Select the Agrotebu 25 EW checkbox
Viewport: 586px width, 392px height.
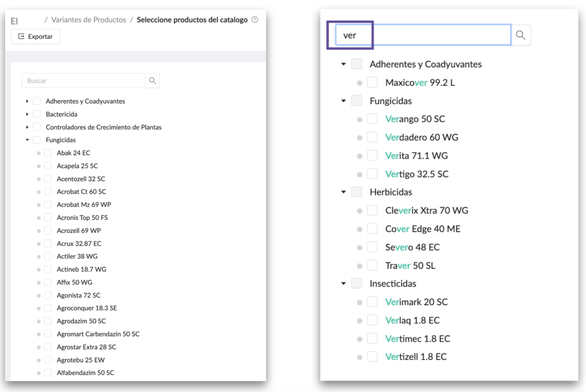click(x=48, y=360)
